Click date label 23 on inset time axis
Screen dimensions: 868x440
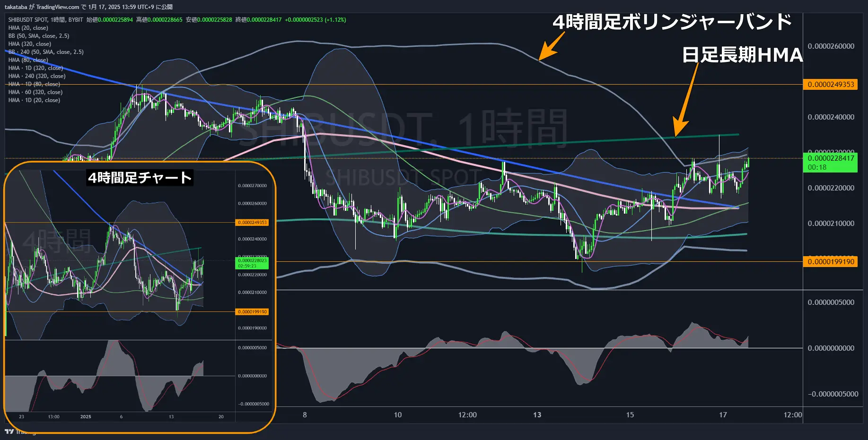[x=21, y=417]
